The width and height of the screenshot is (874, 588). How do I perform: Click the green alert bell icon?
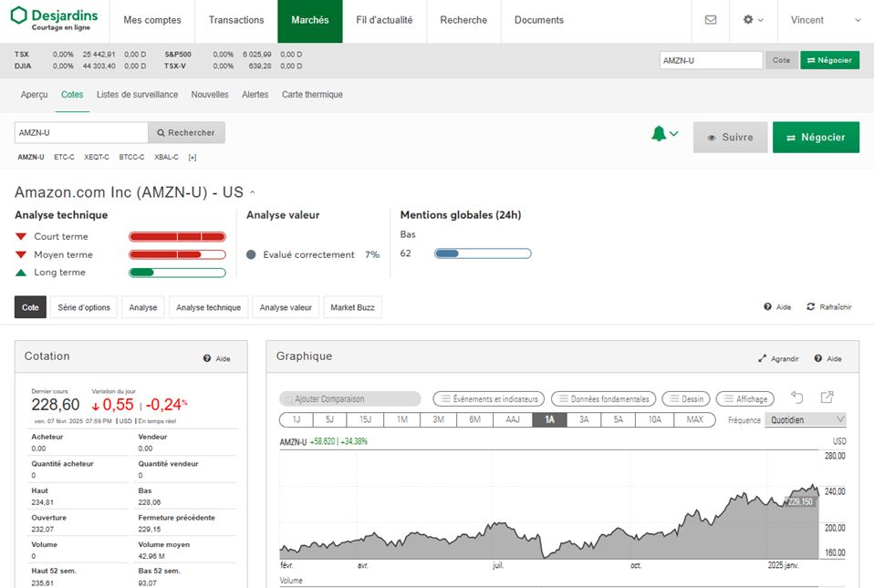(x=660, y=135)
